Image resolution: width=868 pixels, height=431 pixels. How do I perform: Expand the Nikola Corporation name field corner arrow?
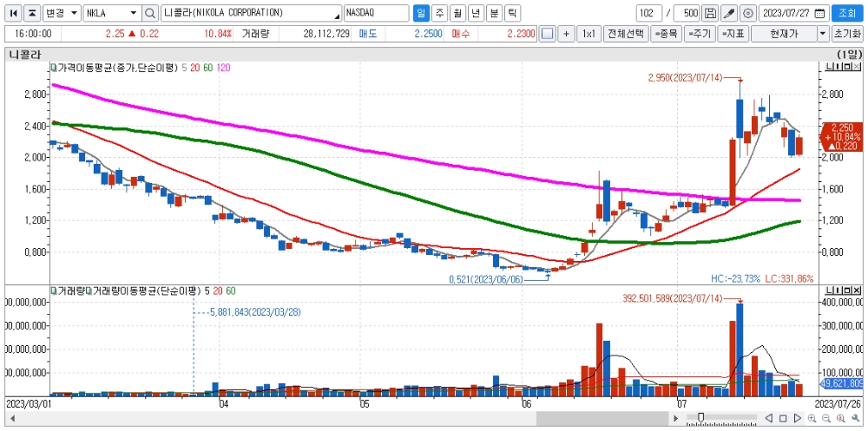(339, 16)
